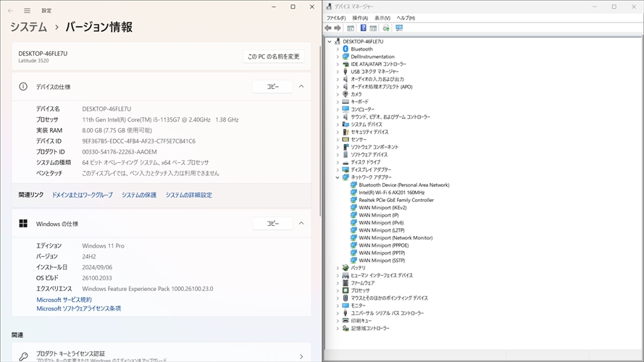644x362 pixels.
Task: Click the forward arrow in Device Manager toolbar
Action: tap(338, 28)
